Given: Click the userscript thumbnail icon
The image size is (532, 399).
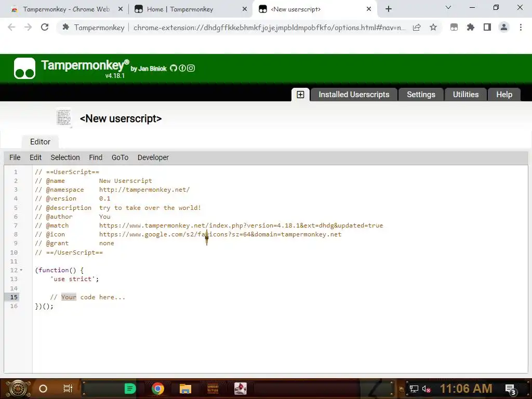Looking at the screenshot, I should [64, 118].
